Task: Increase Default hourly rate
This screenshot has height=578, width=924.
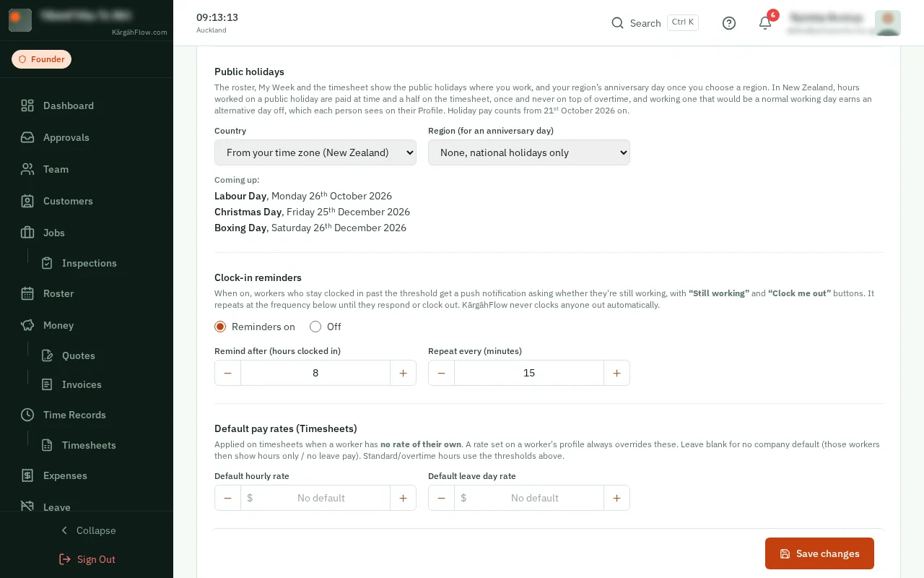Action: click(x=403, y=498)
